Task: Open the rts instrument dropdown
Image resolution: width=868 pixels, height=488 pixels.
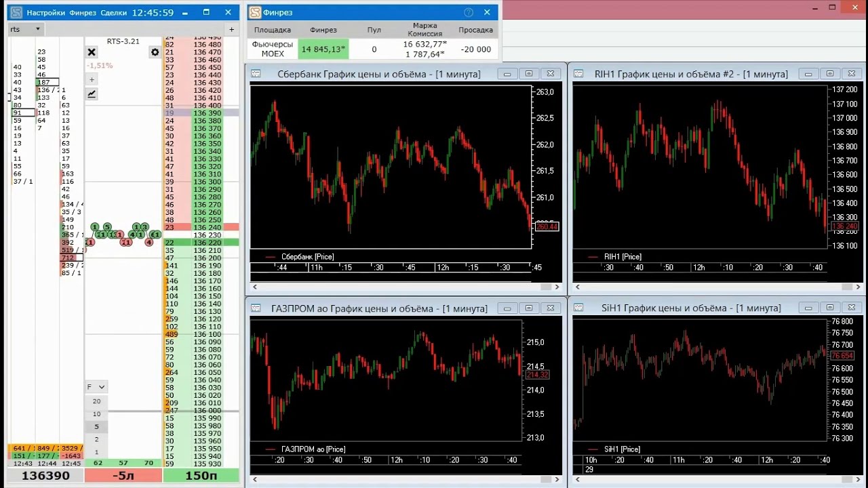Action: 38,30
